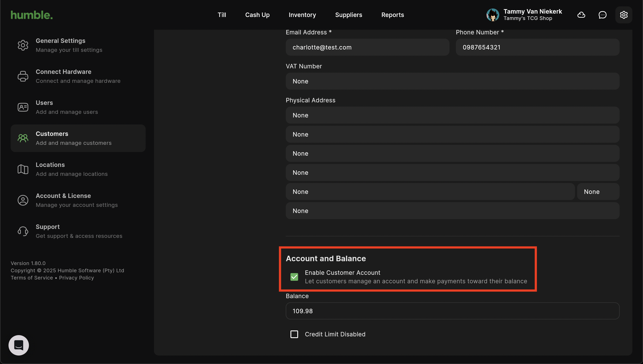Viewport: 643px width, 364px height.
Task: Go to the Reports tab
Action: [x=393, y=15]
